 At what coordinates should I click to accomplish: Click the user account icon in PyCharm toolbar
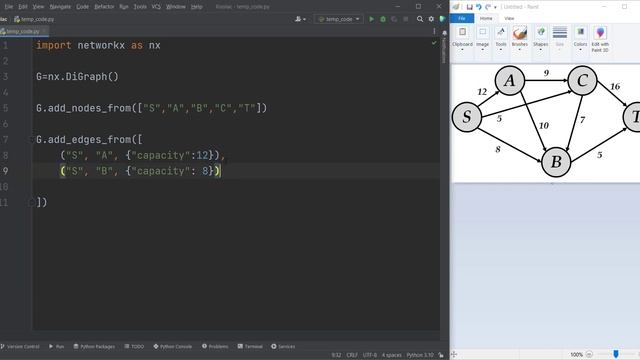[300, 19]
